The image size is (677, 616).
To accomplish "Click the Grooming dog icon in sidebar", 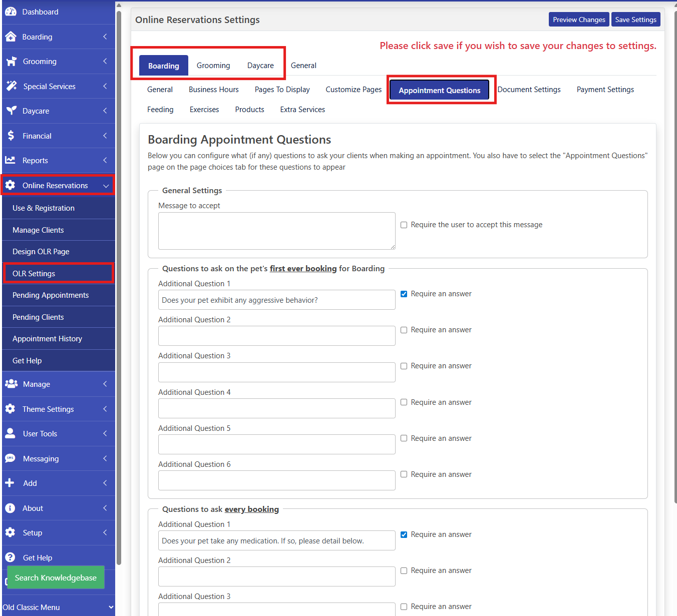I will tap(11, 61).
